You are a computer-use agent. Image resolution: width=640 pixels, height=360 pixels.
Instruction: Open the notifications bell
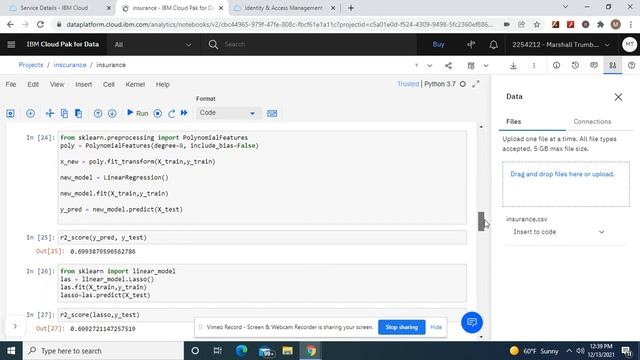(493, 44)
